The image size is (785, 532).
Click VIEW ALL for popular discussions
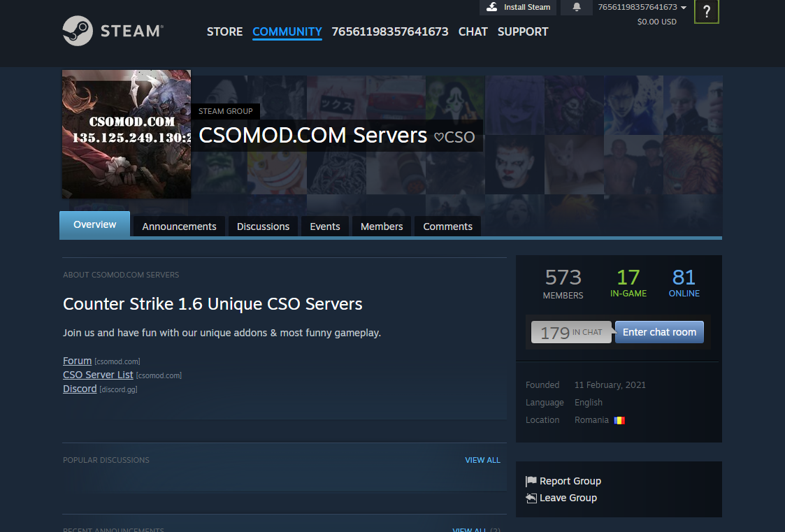pyautogui.click(x=482, y=460)
